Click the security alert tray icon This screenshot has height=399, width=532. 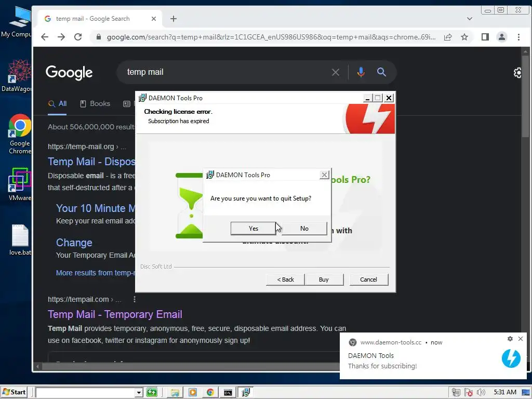pyautogui.click(x=469, y=393)
